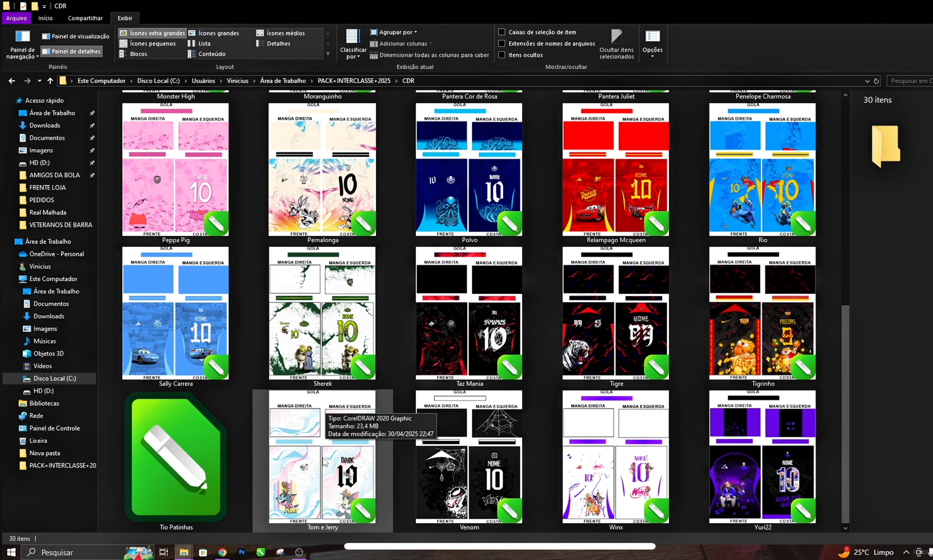Navigate to Usuários breadcrumb
The height and width of the screenshot is (560, 933).
point(203,81)
